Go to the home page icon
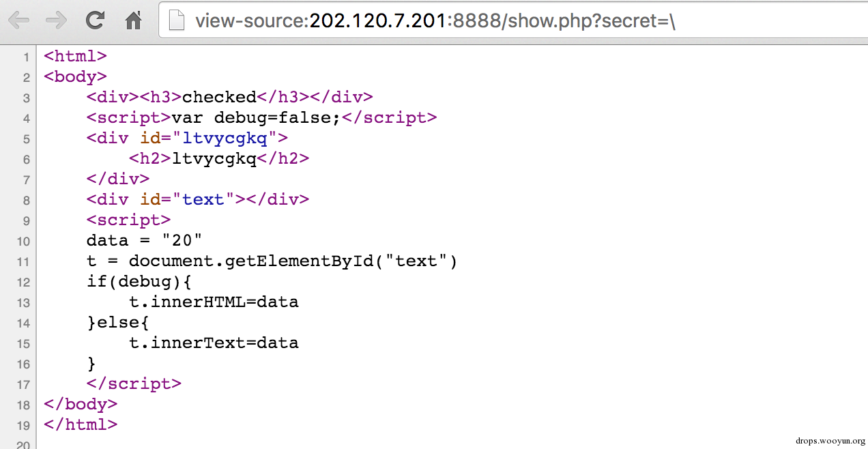 133,20
